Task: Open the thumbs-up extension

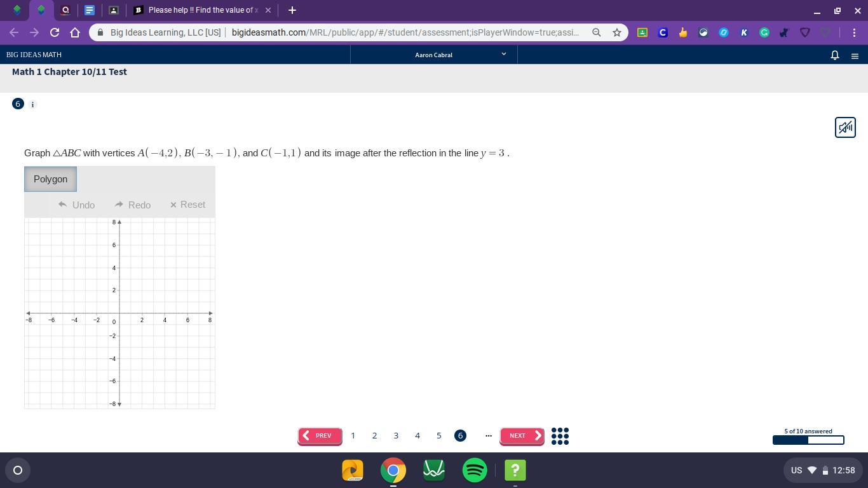Action: (x=683, y=32)
